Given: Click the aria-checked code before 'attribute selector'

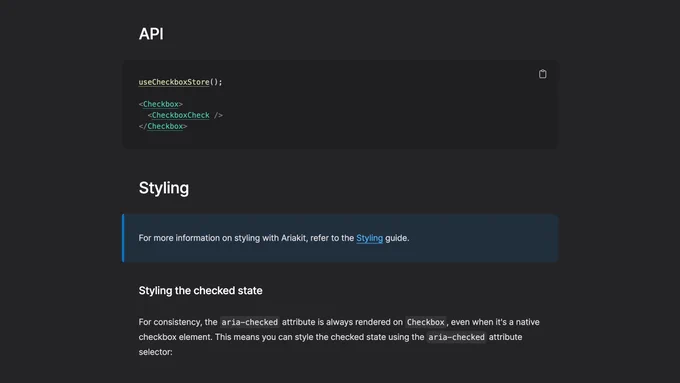Looking at the screenshot, I should click(456, 337).
